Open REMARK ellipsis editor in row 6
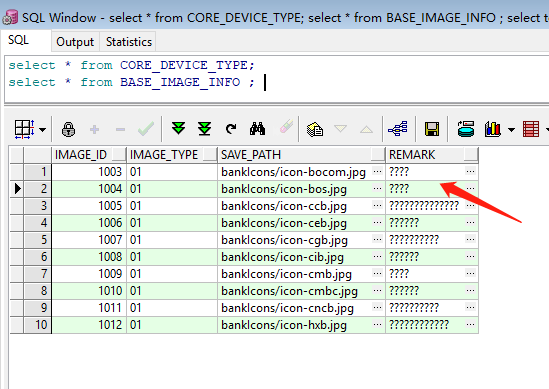Image resolution: width=549 pixels, height=389 pixels. click(x=471, y=257)
